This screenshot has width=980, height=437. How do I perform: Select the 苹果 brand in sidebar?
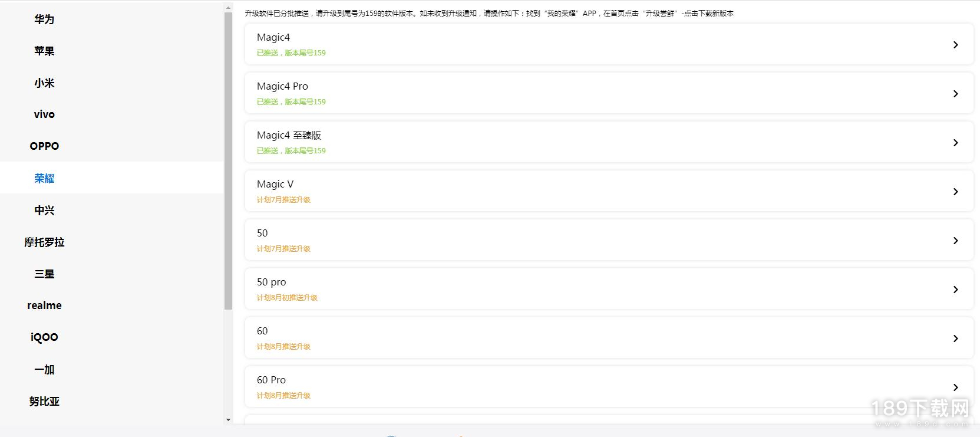coord(44,51)
